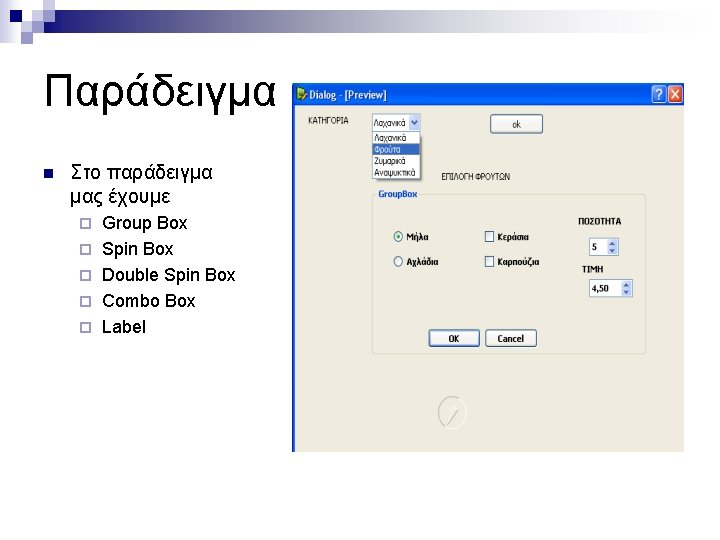Click the help question mark button in the title bar
720x540 pixels.
click(x=658, y=95)
